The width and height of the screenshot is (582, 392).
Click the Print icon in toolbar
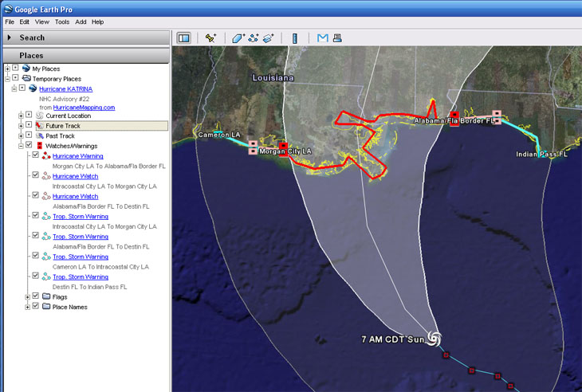pyautogui.click(x=337, y=37)
